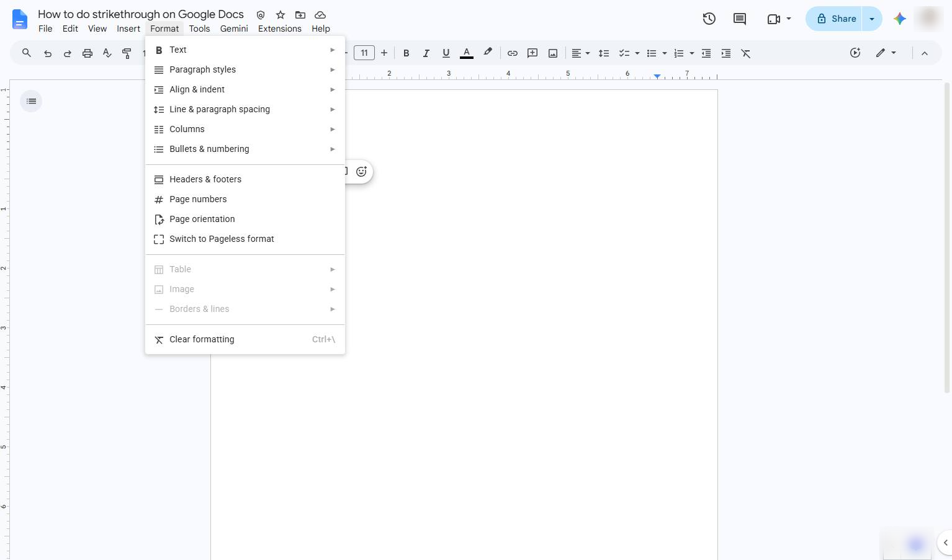The height and width of the screenshot is (560, 952).
Task: Toggle italic formatting
Action: 426,53
